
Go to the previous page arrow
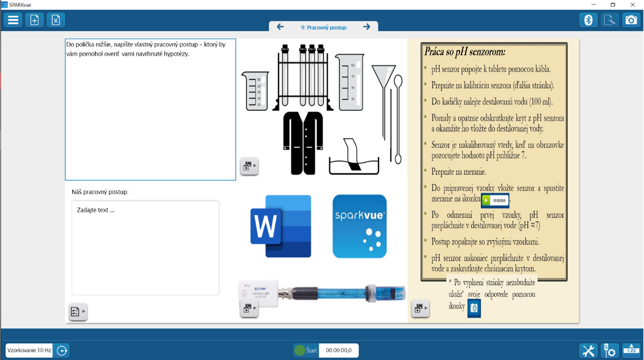280,27
